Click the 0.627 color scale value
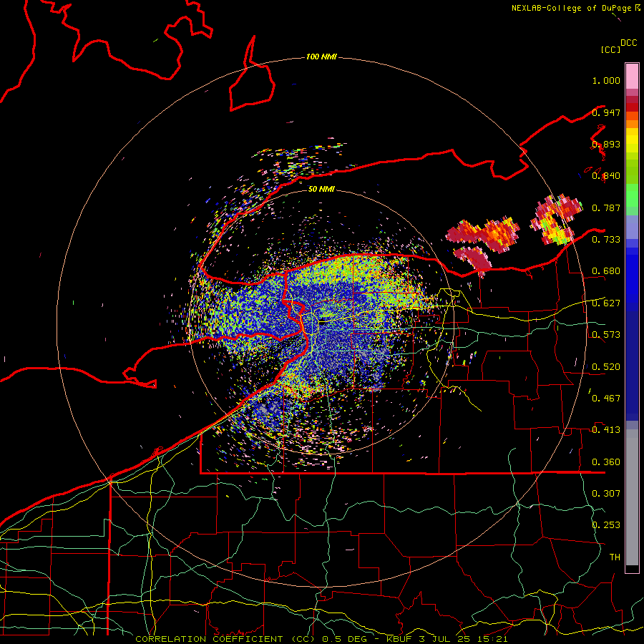 coord(606,303)
